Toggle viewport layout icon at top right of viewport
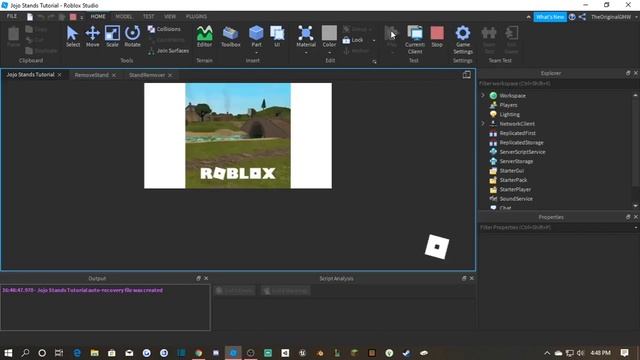Image resolution: width=640 pixels, height=360 pixels. pos(467,75)
